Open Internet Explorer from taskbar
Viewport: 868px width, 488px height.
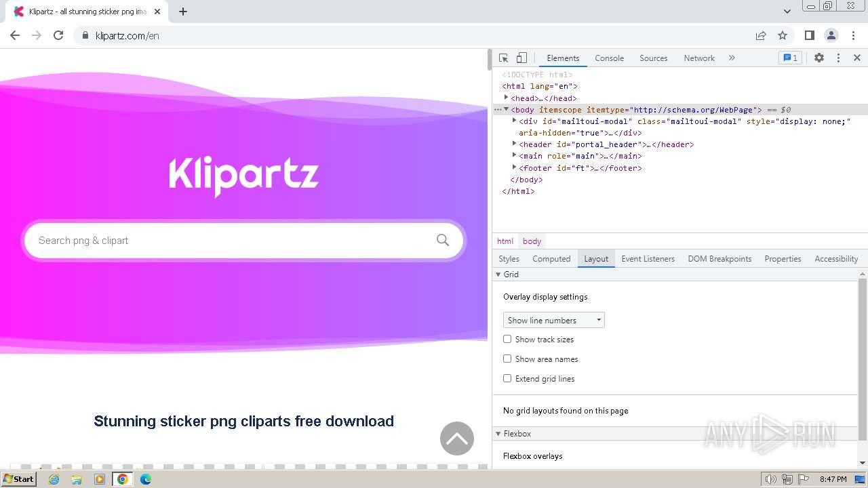tap(54, 479)
